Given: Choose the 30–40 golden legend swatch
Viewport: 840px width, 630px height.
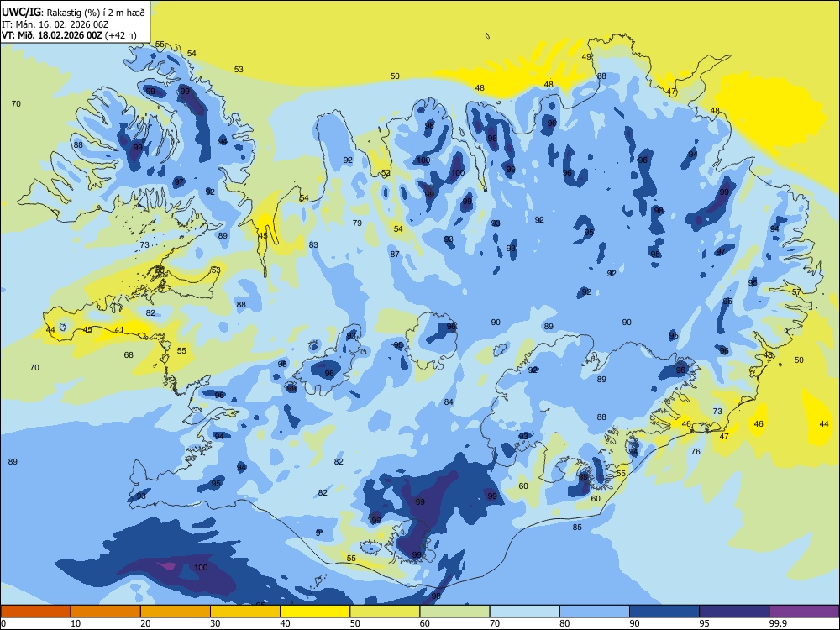Looking at the screenshot, I should [245, 612].
